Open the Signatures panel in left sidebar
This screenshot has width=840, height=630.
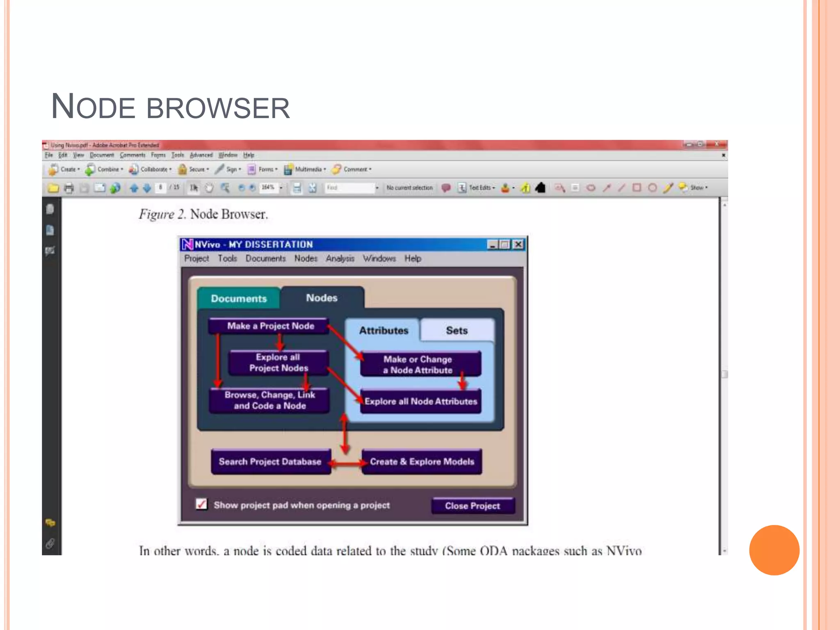click(50, 251)
